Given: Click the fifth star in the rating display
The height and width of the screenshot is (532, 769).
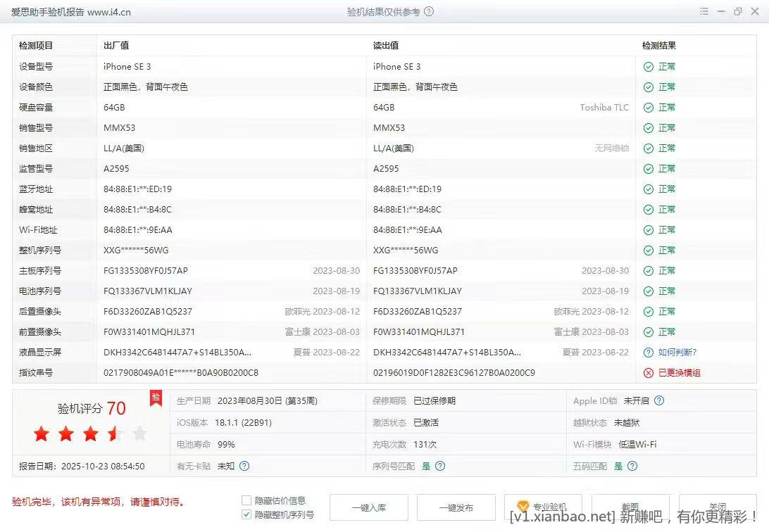Looking at the screenshot, I should point(139,434).
